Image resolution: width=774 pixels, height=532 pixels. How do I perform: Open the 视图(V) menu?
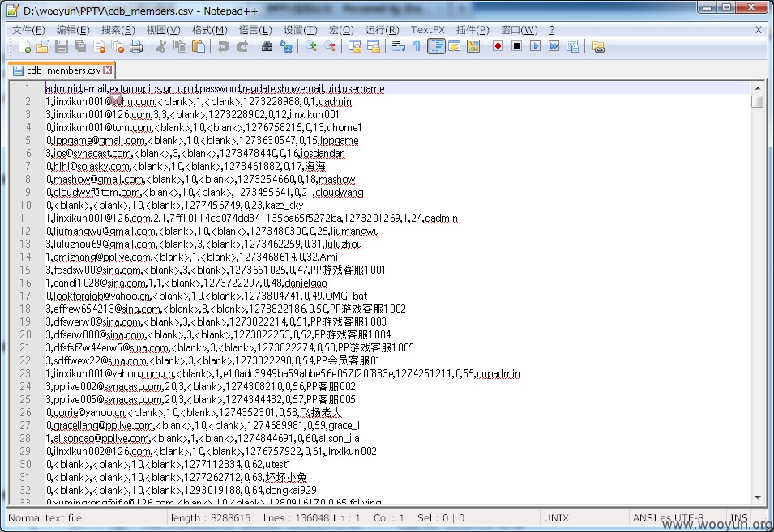[164, 30]
